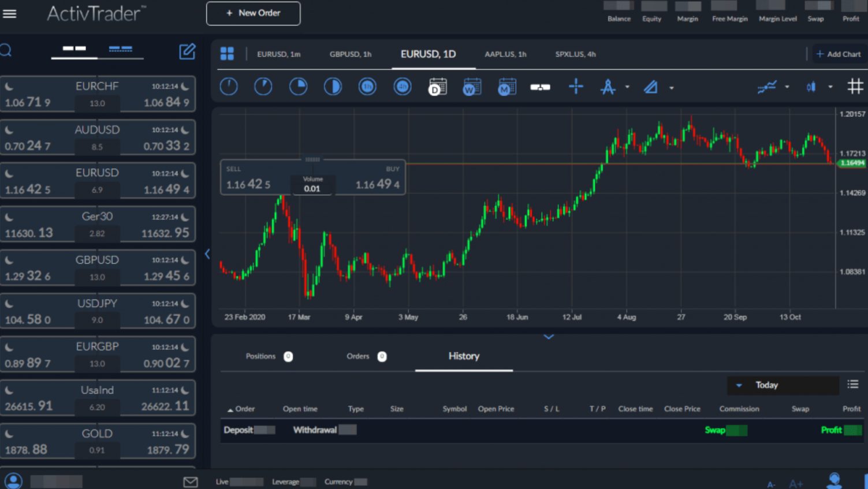Open the hamburger main menu
Screen dimensions: 868x489
(x=10, y=13)
